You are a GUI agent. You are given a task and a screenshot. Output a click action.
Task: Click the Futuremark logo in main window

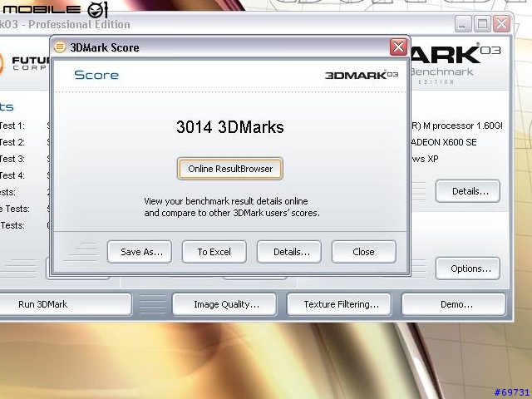pyautogui.click(x=24, y=64)
